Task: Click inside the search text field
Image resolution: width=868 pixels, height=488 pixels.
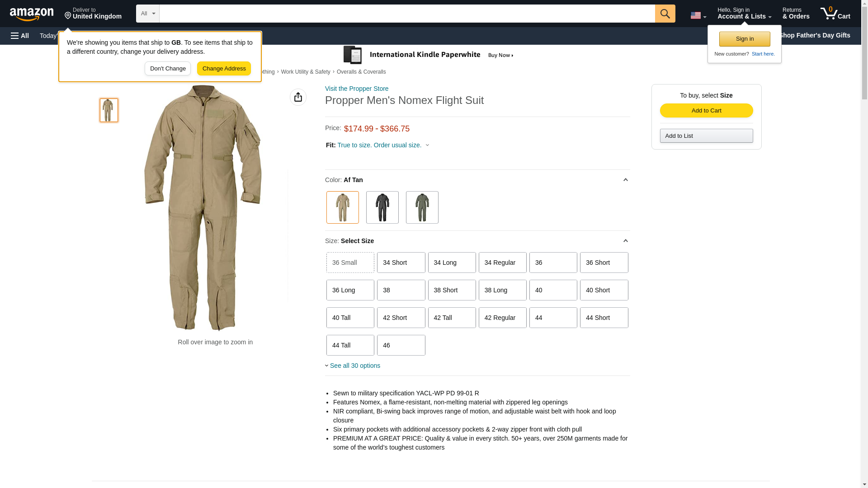Action: pos(407,14)
